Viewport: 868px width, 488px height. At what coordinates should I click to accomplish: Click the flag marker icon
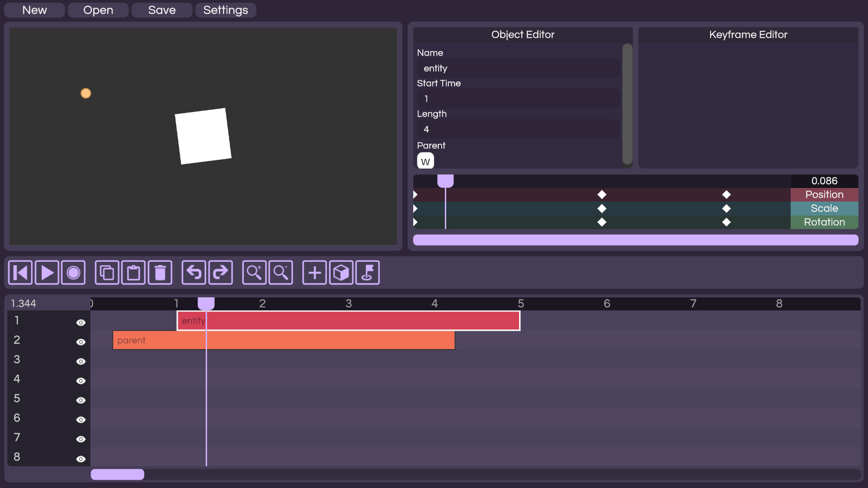pyautogui.click(x=368, y=272)
